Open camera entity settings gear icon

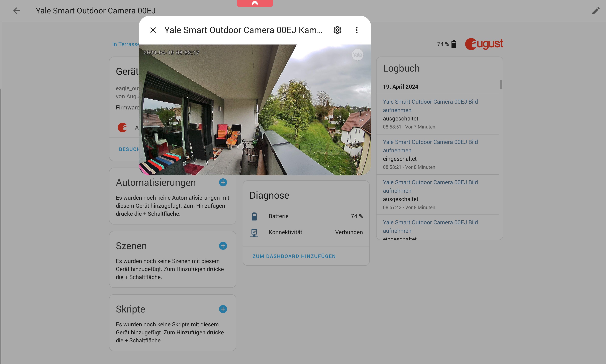[337, 30]
